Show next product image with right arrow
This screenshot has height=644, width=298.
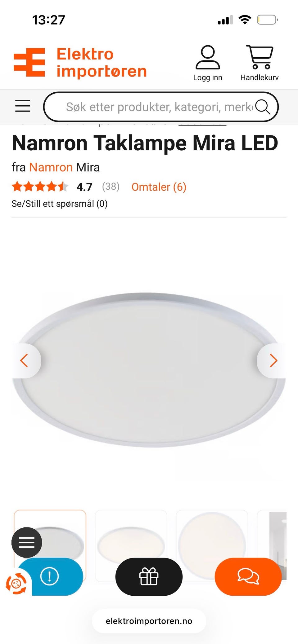[273, 360]
